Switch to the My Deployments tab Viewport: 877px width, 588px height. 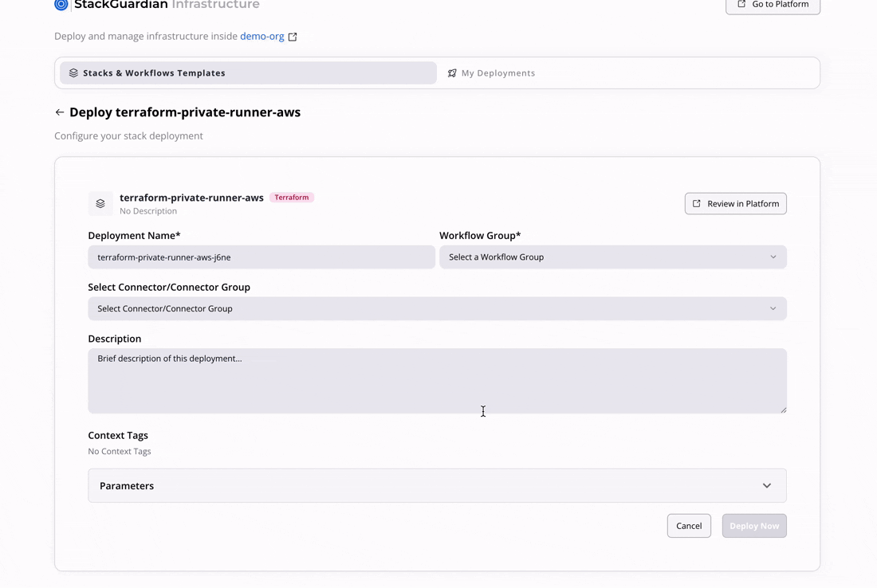tap(498, 73)
